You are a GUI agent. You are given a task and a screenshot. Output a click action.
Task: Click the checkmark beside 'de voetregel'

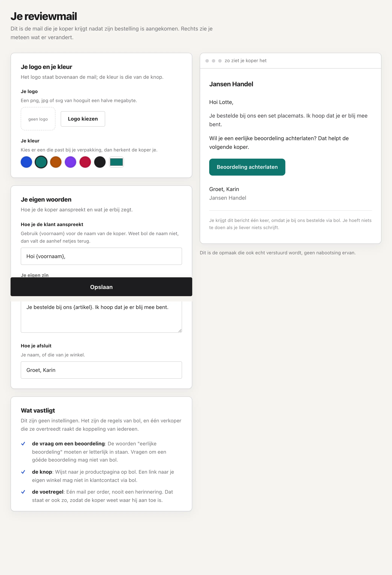pyautogui.click(x=23, y=492)
